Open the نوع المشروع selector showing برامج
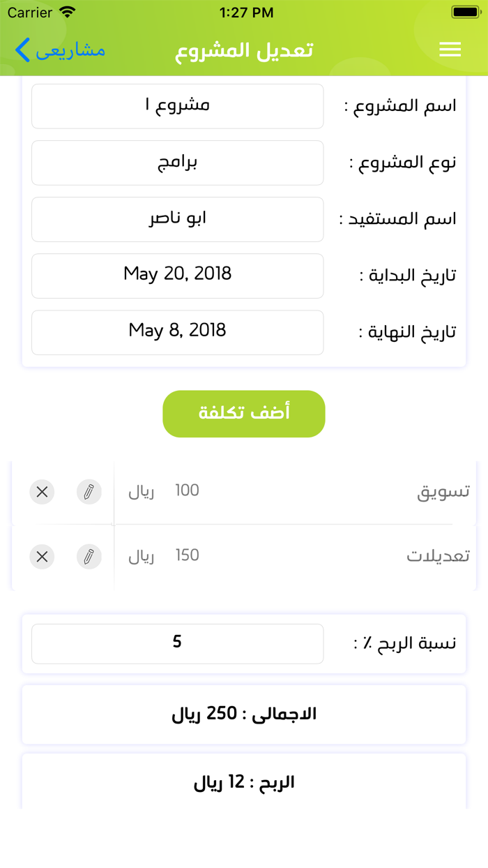Screen dimensions: 488x868 [177, 163]
